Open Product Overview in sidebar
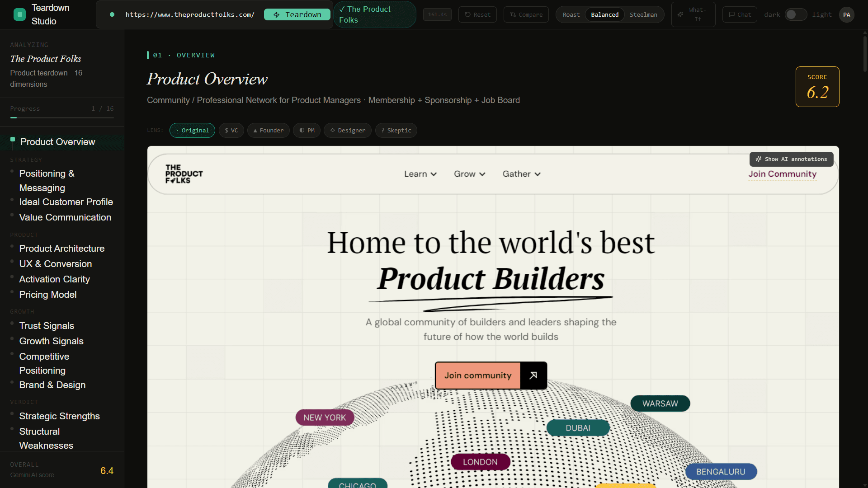Viewport: 868px width, 488px height. pyautogui.click(x=62, y=142)
